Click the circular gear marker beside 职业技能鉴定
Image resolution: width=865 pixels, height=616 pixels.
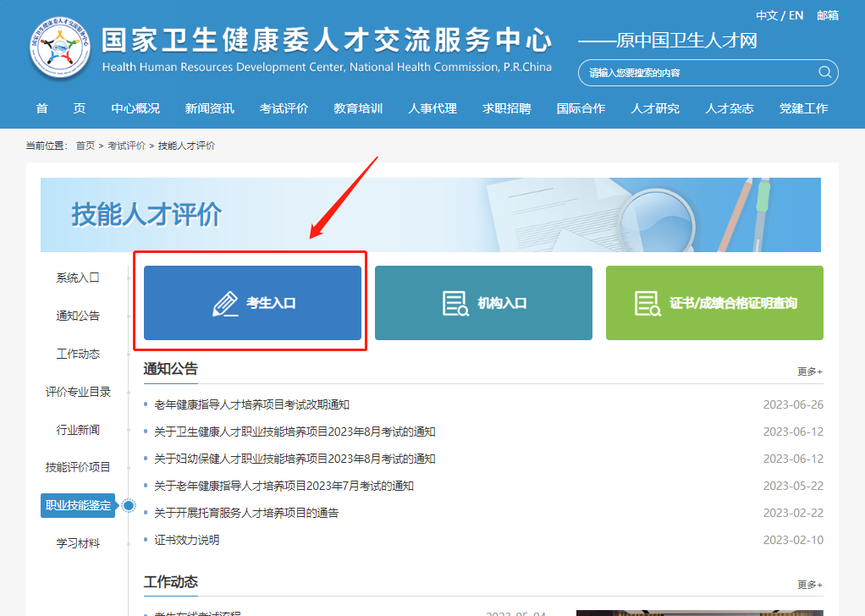(129, 505)
